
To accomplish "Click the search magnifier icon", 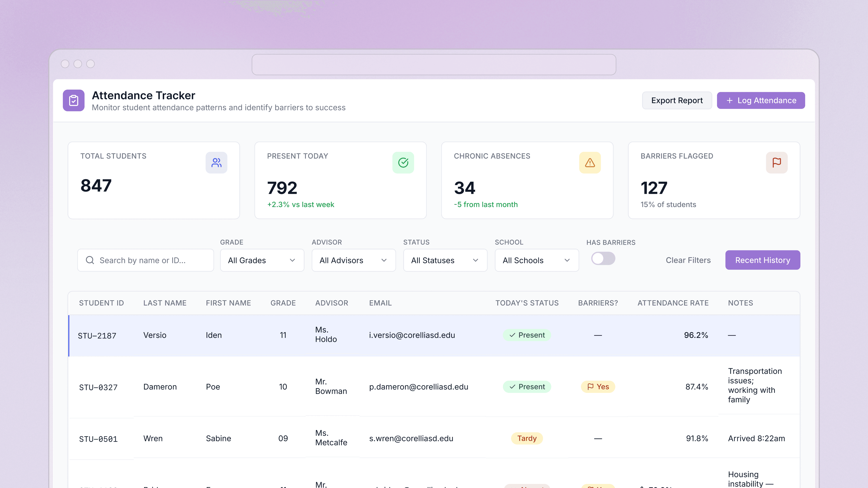I will tap(90, 260).
